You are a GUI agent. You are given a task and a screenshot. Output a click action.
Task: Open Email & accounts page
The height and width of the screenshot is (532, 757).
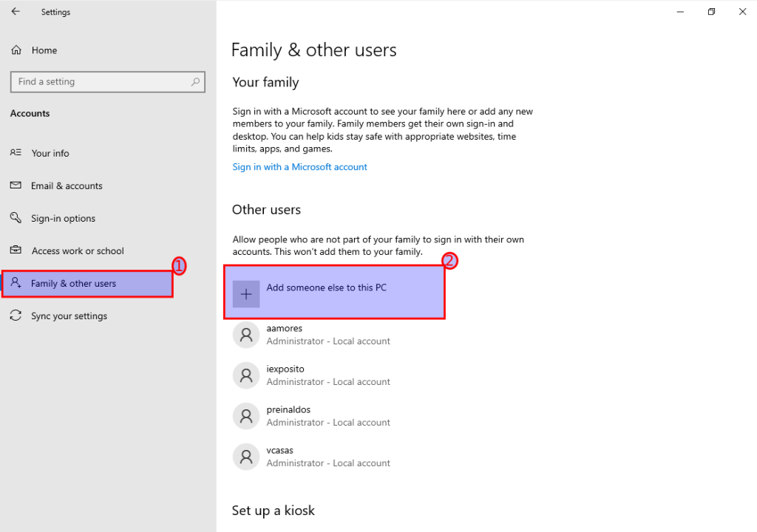67,186
